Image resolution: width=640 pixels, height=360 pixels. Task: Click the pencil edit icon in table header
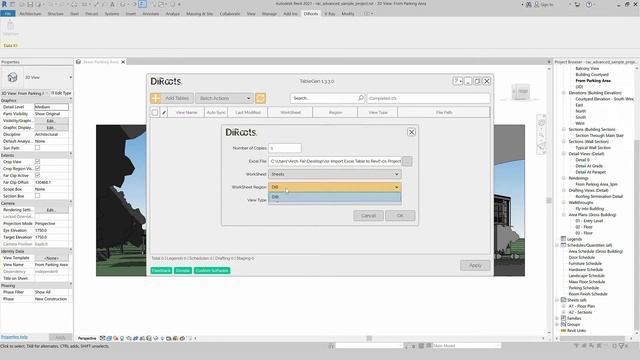coord(164,112)
